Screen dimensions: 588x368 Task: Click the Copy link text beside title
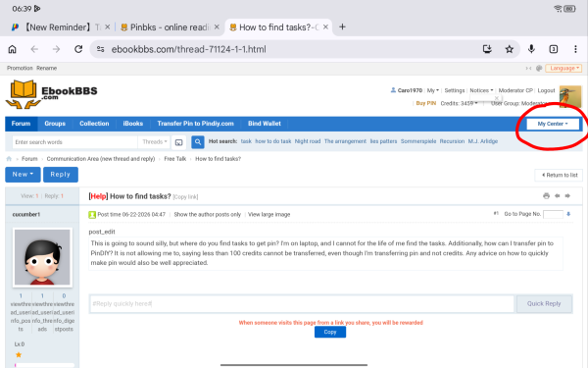[185, 197]
